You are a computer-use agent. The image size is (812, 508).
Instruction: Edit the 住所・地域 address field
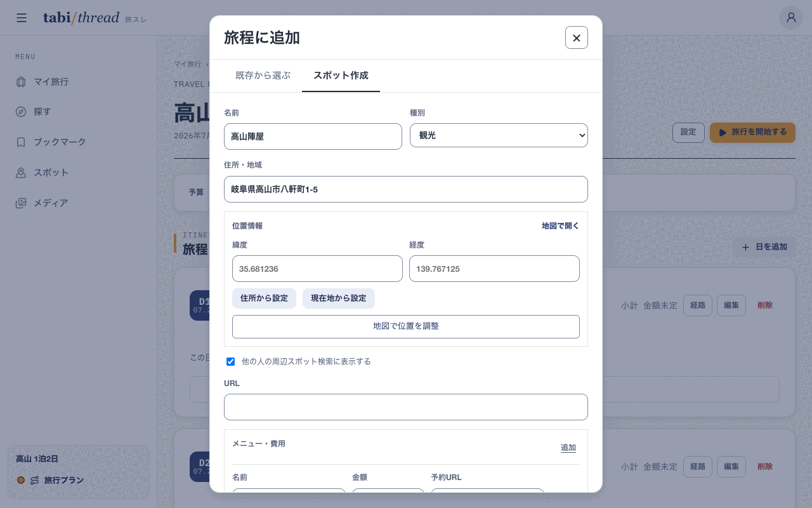(406, 189)
